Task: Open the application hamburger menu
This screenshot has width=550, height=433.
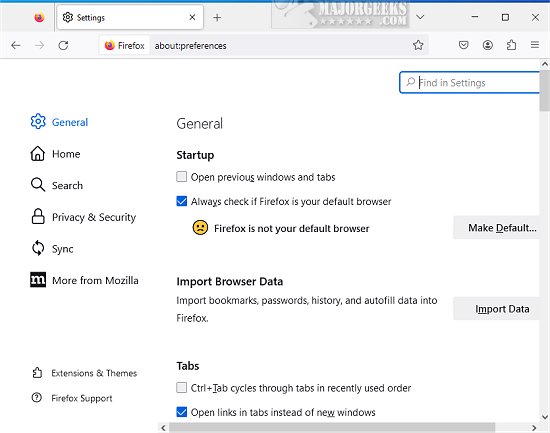Action: (x=535, y=45)
